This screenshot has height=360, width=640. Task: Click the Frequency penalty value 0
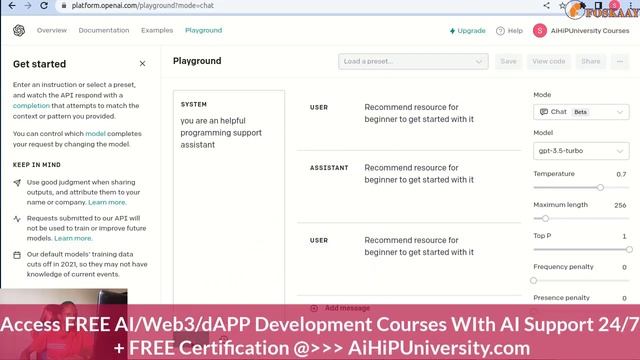pyautogui.click(x=624, y=267)
